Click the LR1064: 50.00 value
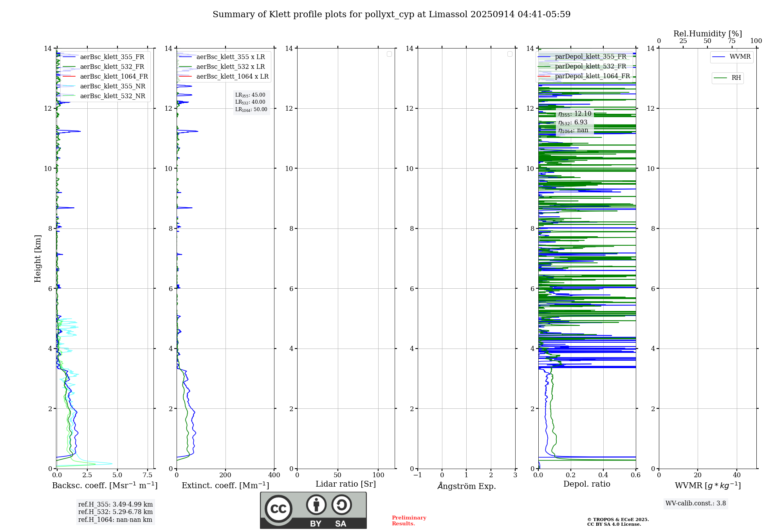The image size is (783, 532). (251, 110)
